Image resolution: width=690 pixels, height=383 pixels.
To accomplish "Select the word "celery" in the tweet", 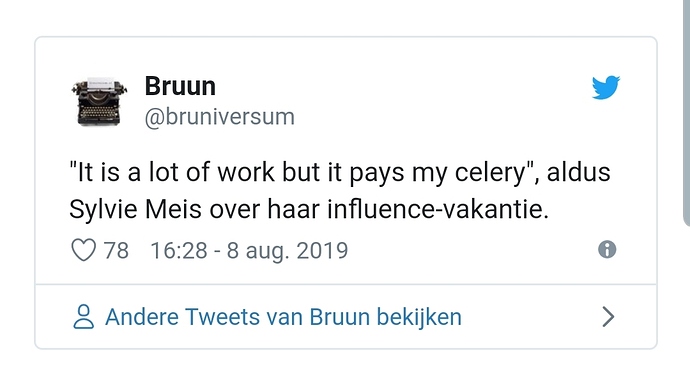I will click(490, 173).
